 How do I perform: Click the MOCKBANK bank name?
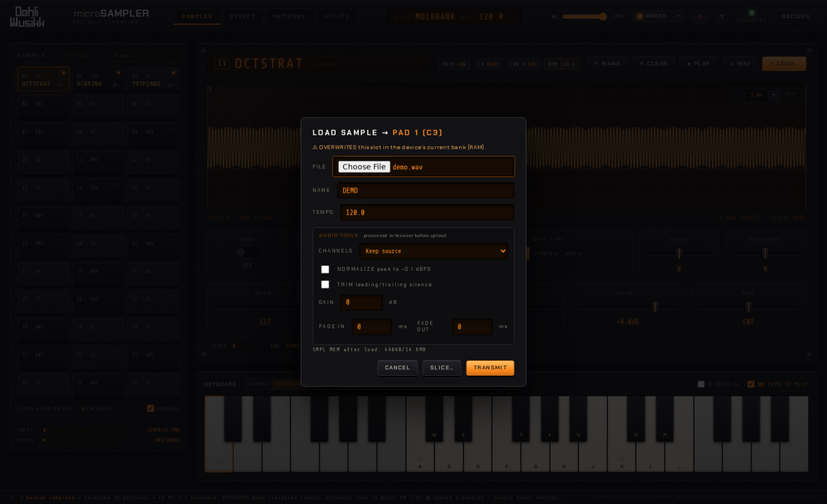(435, 17)
